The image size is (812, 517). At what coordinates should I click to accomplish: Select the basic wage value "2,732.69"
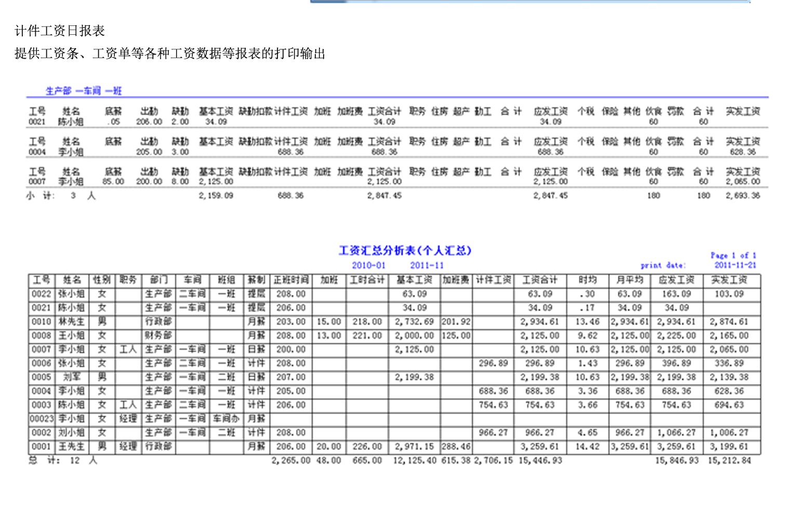coord(414,322)
